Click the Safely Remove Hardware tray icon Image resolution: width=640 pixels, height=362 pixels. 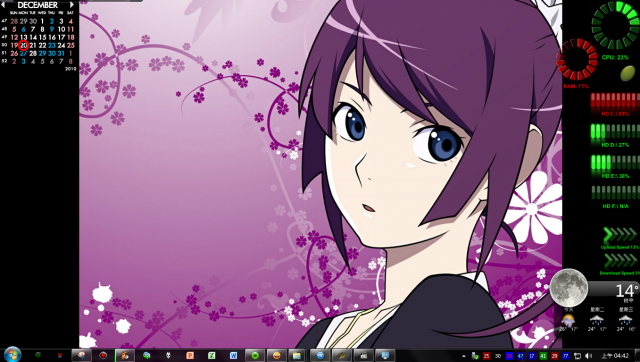click(475, 356)
